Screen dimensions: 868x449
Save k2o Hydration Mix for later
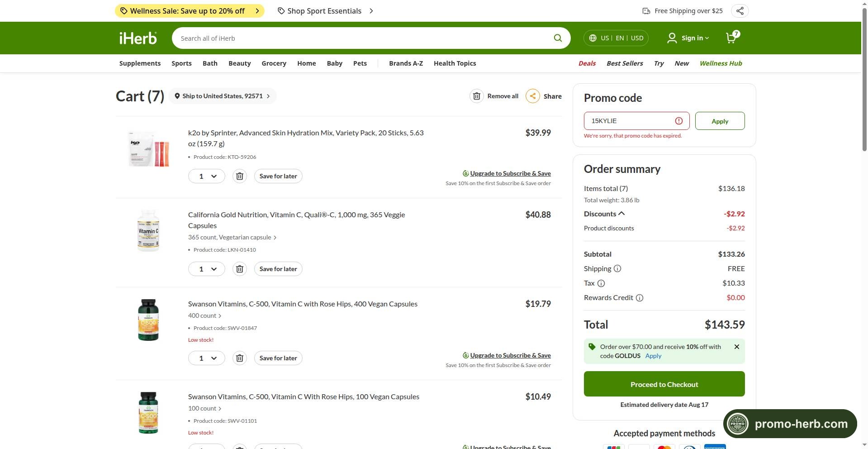(278, 176)
